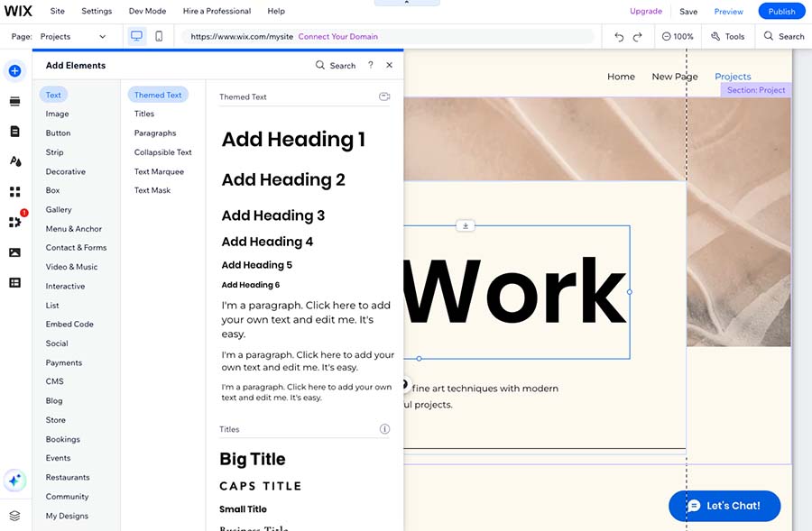812x531 pixels.
Task: Select Menu & Anchor category
Action: (74, 229)
